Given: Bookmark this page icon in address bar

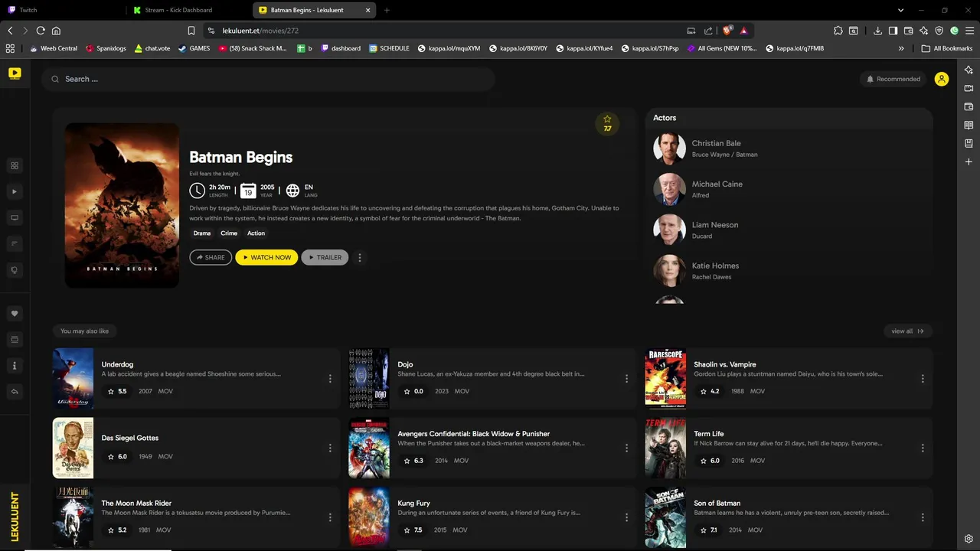Looking at the screenshot, I should pyautogui.click(x=191, y=31).
